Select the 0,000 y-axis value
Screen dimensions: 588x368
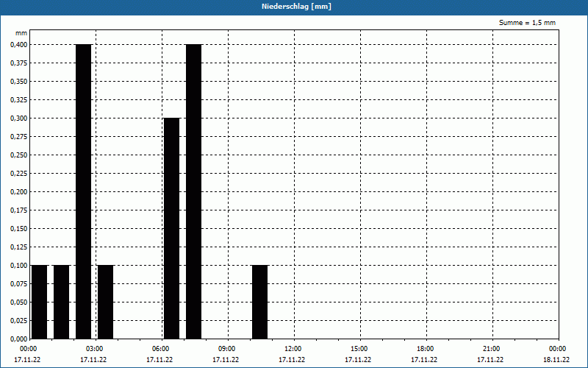pos(19,339)
